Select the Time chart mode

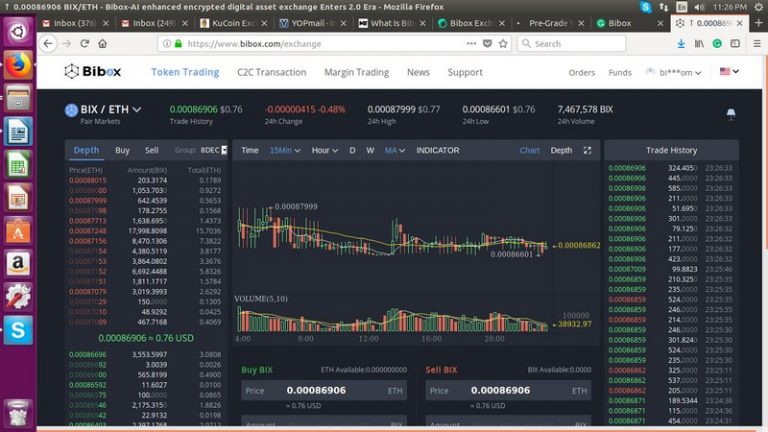click(x=249, y=150)
